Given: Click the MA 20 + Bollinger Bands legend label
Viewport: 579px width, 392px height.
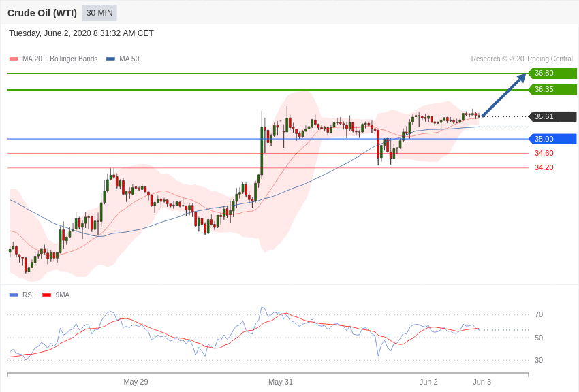Looking at the screenshot, I should point(60,59).
